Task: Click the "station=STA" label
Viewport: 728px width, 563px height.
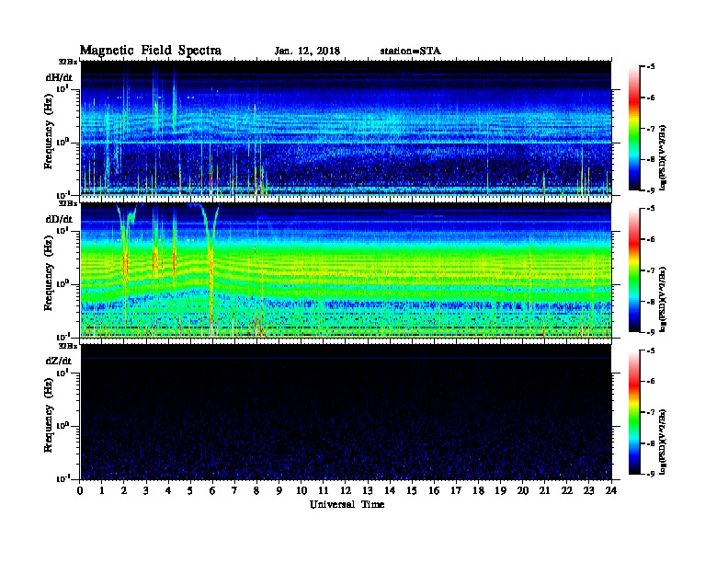Action: tap(411, 52)
